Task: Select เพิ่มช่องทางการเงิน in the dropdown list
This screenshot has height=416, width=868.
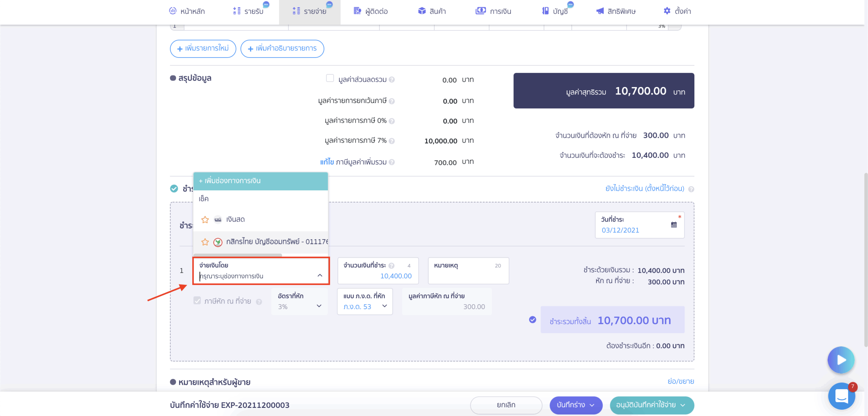Action: coord(260,181)
